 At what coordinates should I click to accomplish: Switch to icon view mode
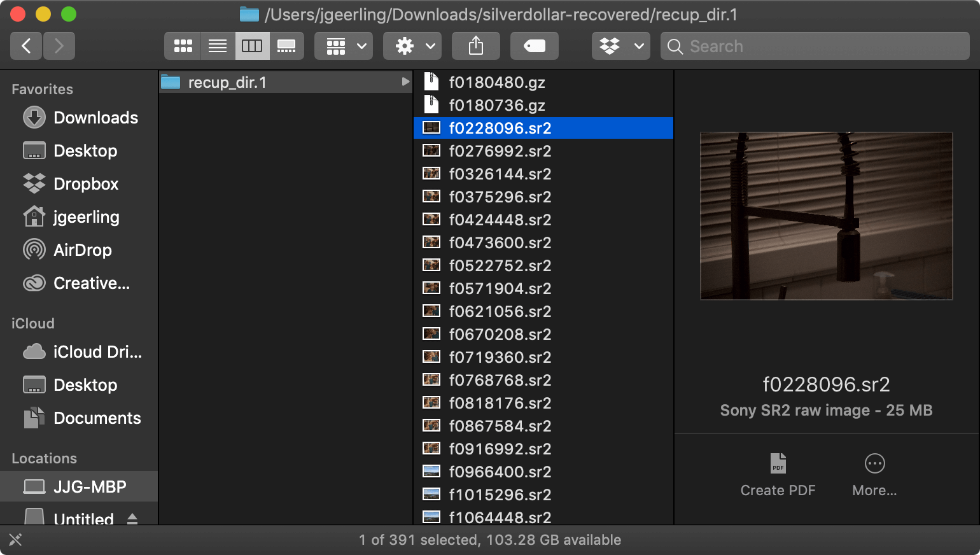(x=183, y=46)
